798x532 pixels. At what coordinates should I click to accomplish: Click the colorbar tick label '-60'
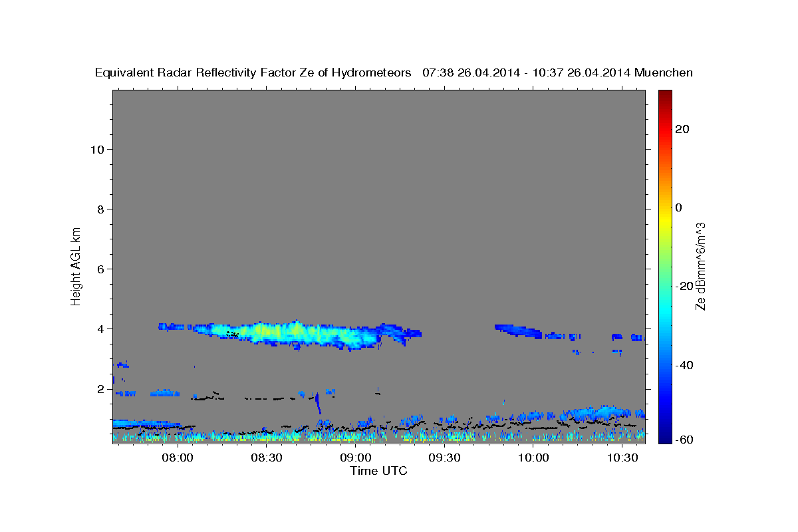tap(684, 438)
